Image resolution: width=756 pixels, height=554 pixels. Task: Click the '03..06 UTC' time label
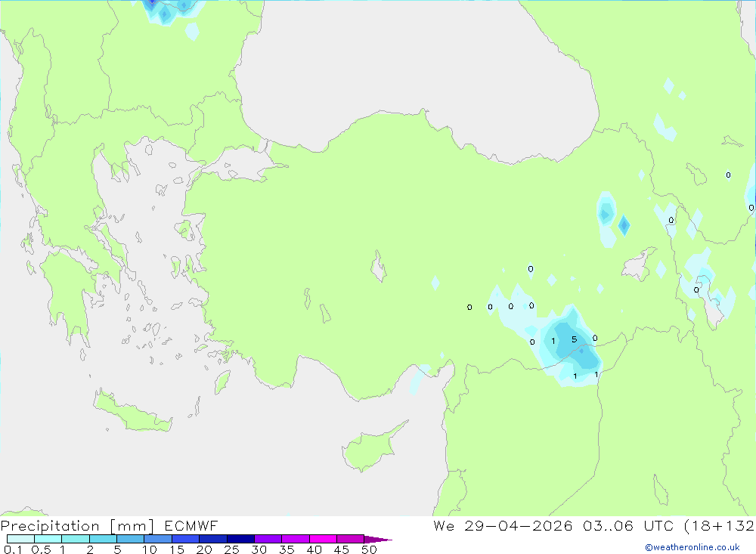(627, 525)
